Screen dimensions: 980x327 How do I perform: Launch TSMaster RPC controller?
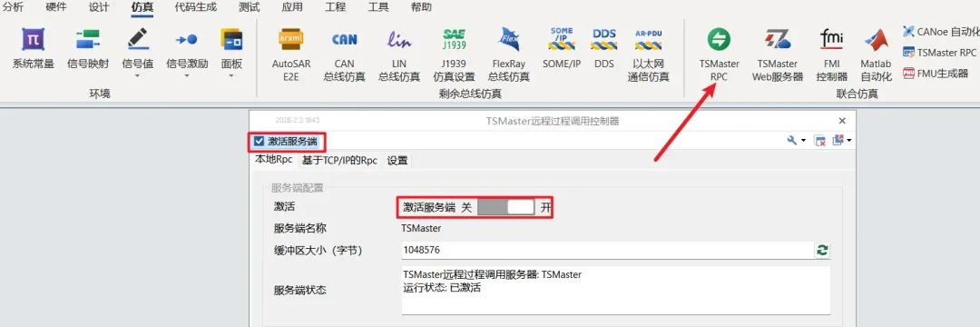pos(719,55)
